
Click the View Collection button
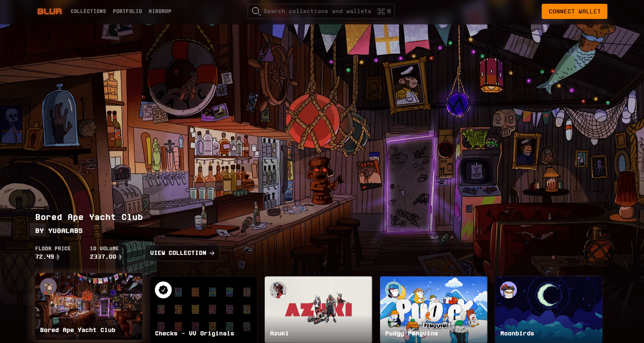click(x=182, y=253)
